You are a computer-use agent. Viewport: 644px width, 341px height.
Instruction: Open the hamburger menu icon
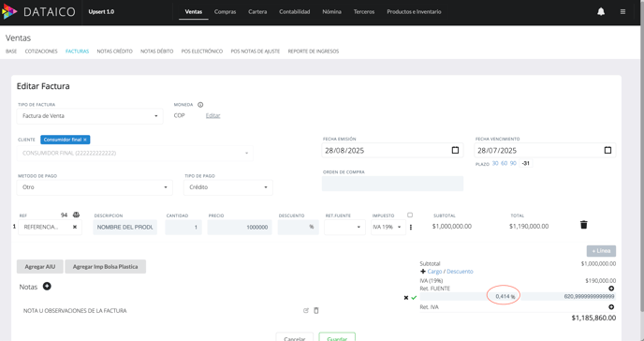(x=622, y=12)
